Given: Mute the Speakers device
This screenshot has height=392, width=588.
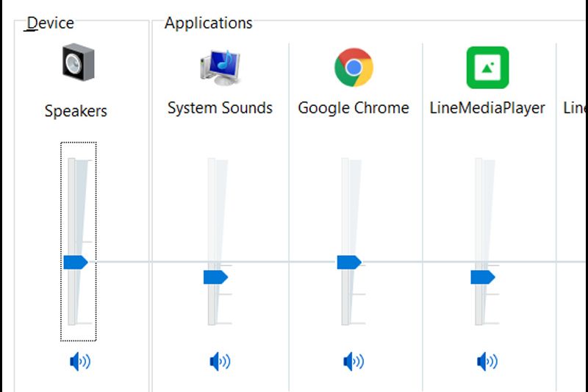Looking at the screenshot, I should (79, 361).
